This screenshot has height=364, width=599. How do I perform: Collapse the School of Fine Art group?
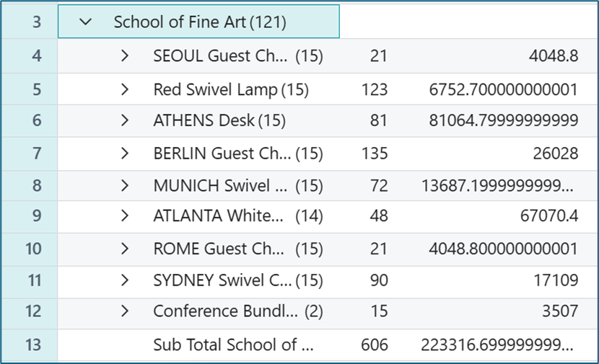point(87,22)
